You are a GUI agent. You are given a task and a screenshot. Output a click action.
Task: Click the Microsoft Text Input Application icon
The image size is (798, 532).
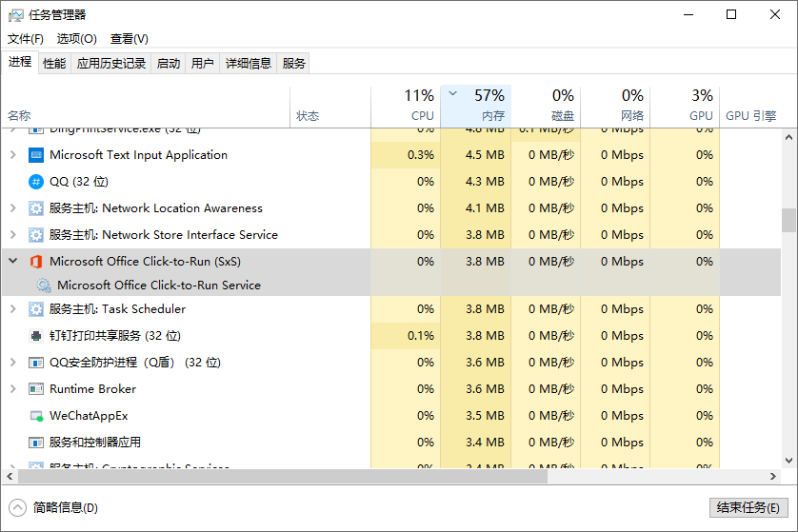pyautogui.click(x=36, y=155)
